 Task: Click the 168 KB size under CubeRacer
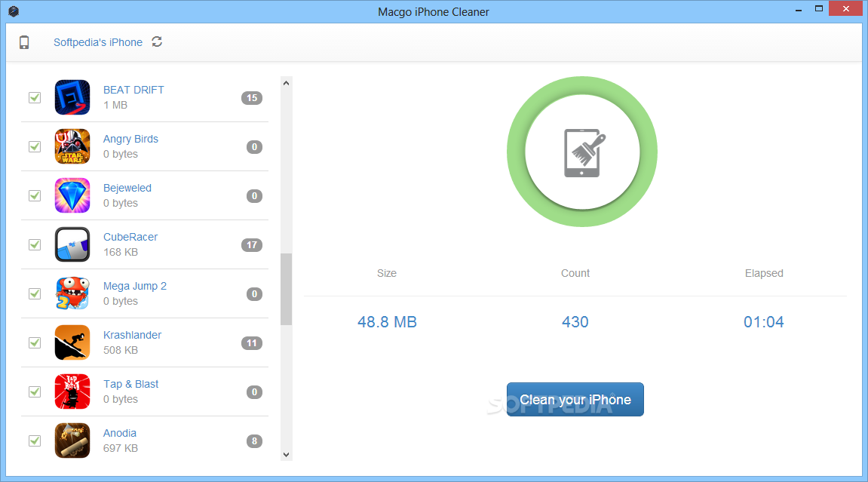click(121, 253)
